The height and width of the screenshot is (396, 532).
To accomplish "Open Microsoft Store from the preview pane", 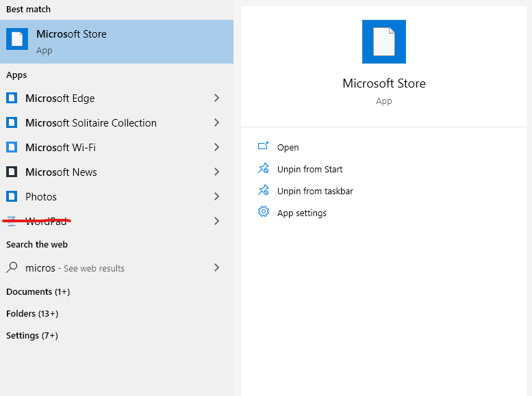I will pos(288,148).
